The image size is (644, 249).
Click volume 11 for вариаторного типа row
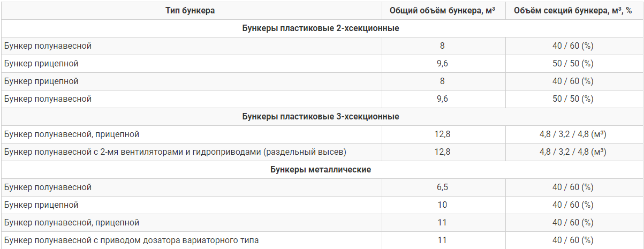(442, 240)
